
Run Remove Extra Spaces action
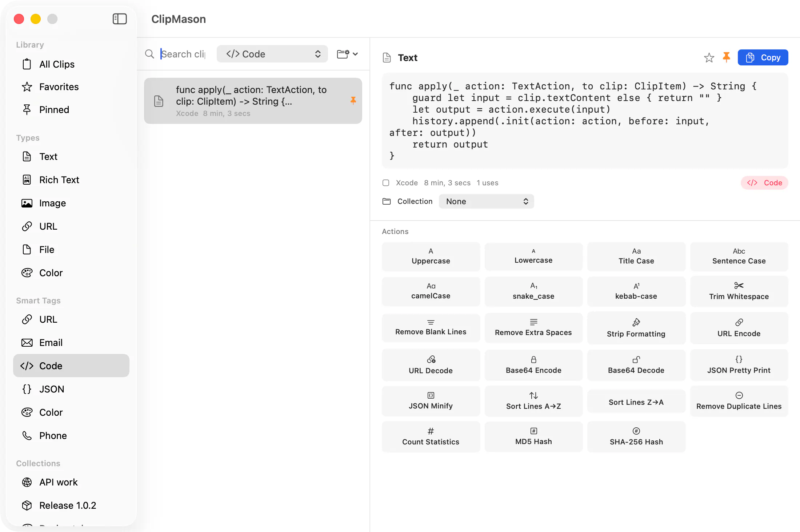tap(533, 328)
